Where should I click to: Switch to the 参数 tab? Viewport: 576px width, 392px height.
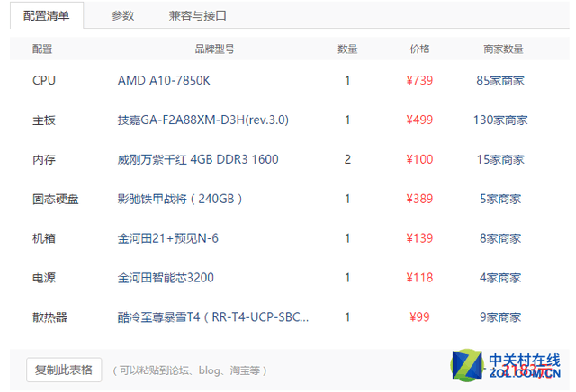122,16
